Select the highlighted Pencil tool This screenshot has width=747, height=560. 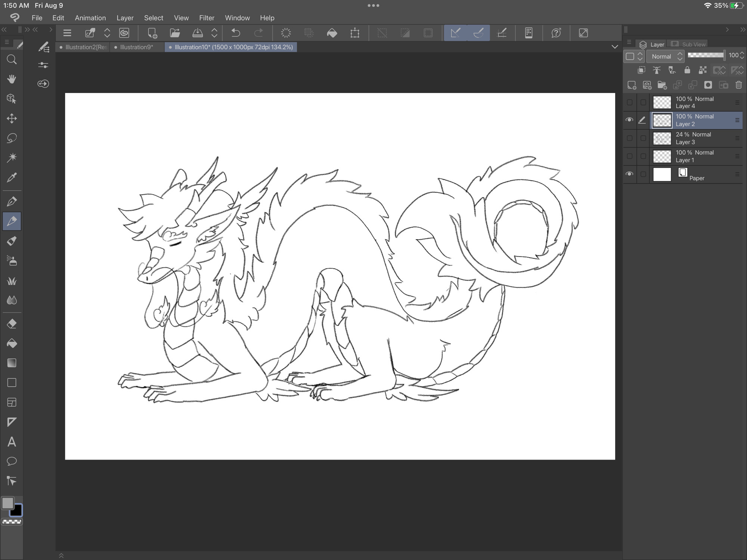pos(12,221)
